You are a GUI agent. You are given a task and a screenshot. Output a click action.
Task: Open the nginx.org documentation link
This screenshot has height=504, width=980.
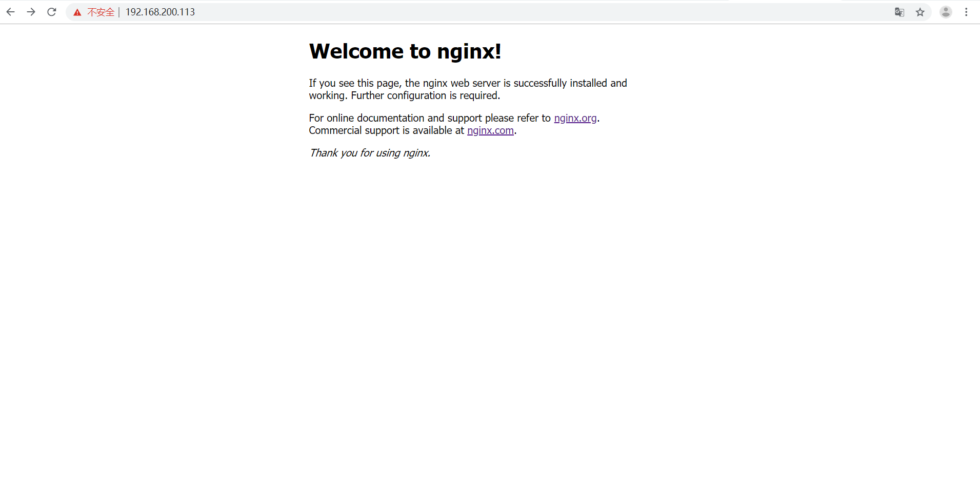pos(575,118)
